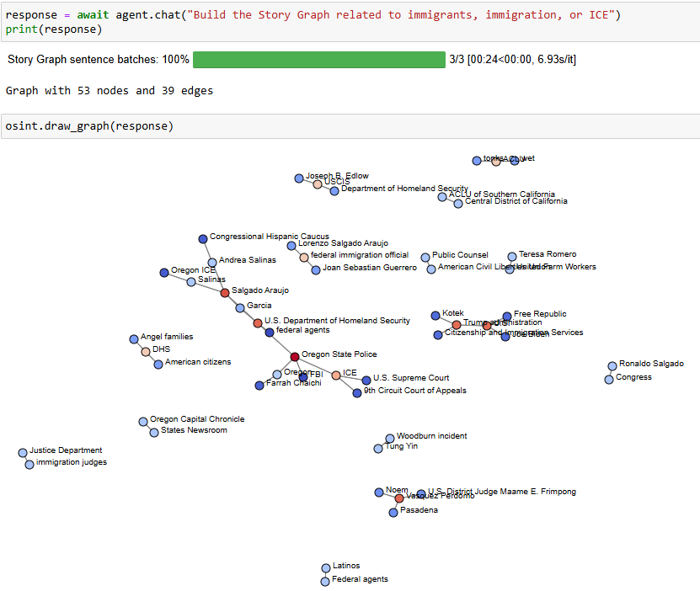Image resolution: width=700 pixels, height=591 pixels.
Task: Click the Angel families node
Action: point(134,339)
